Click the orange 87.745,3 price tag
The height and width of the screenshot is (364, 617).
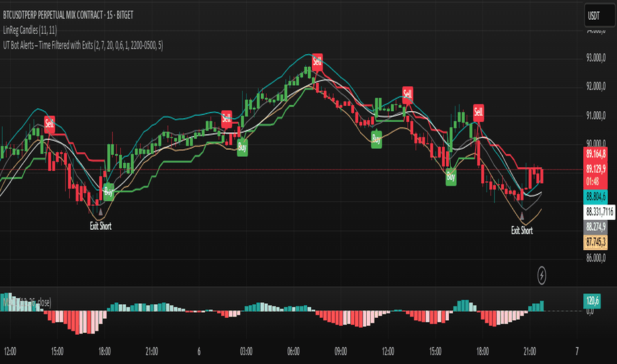point(595,242)
